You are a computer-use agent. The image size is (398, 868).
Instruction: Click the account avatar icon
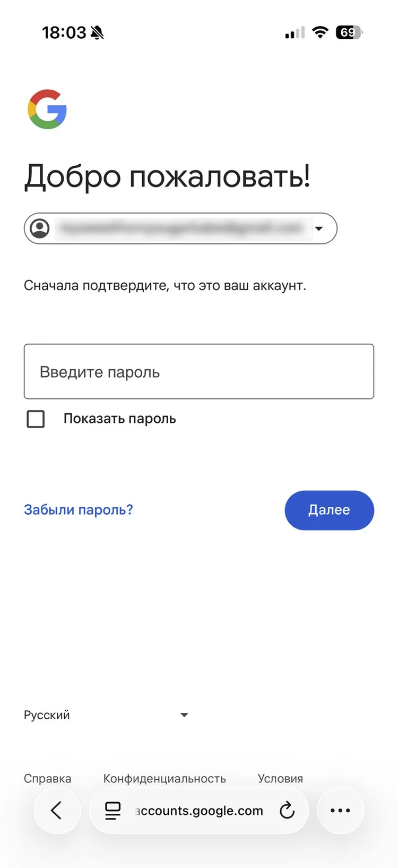(x=40, y=228)
